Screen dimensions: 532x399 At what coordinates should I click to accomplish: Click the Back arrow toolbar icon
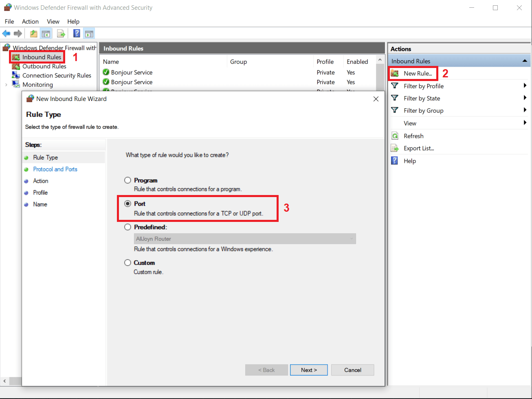(6, 33)
